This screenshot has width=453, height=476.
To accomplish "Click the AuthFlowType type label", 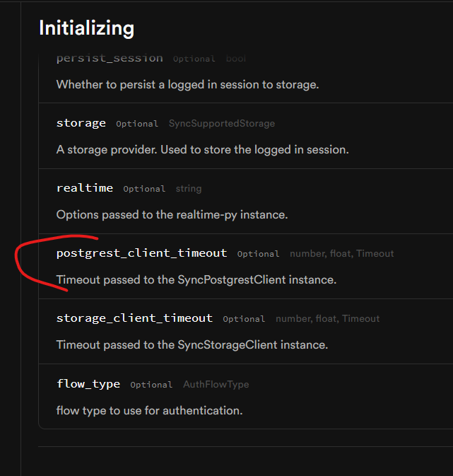I will pyautogui.click(x=216, y=385).
